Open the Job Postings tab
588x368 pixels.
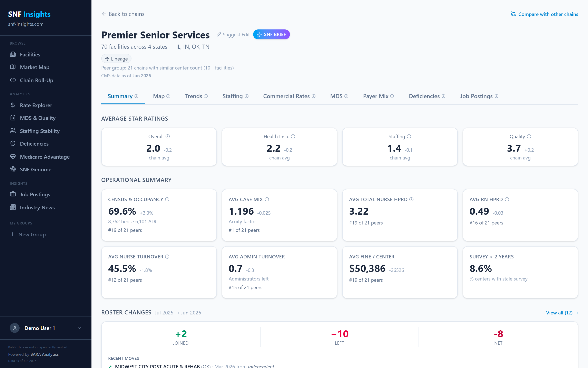[x=479, y=96]
